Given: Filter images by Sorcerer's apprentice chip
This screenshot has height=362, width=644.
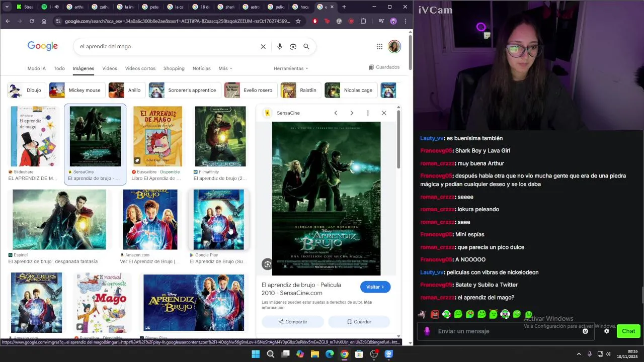Looking at the screenshot, I should 185,90.
